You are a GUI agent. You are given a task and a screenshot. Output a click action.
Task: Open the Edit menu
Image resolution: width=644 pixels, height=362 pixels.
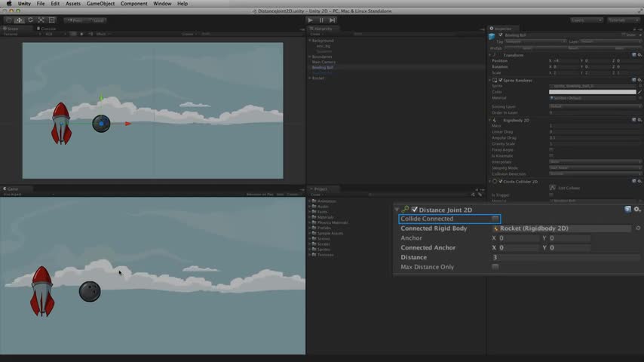pyautogui.click(x=55, y=4)
